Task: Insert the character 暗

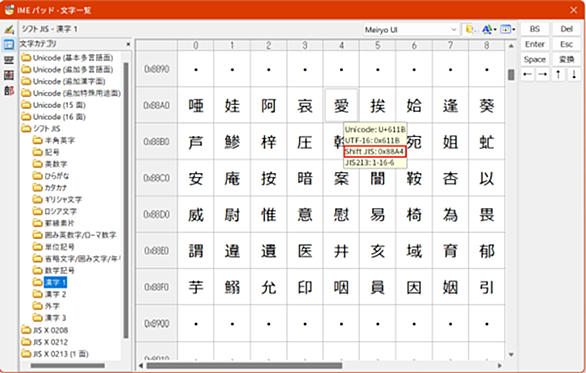Action: coord(305,178)
